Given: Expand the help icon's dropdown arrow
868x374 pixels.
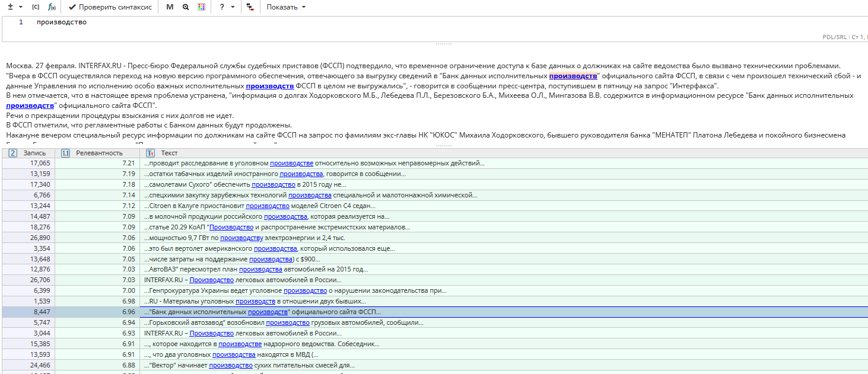Looking at the screenshot, I should click(233, 7).
